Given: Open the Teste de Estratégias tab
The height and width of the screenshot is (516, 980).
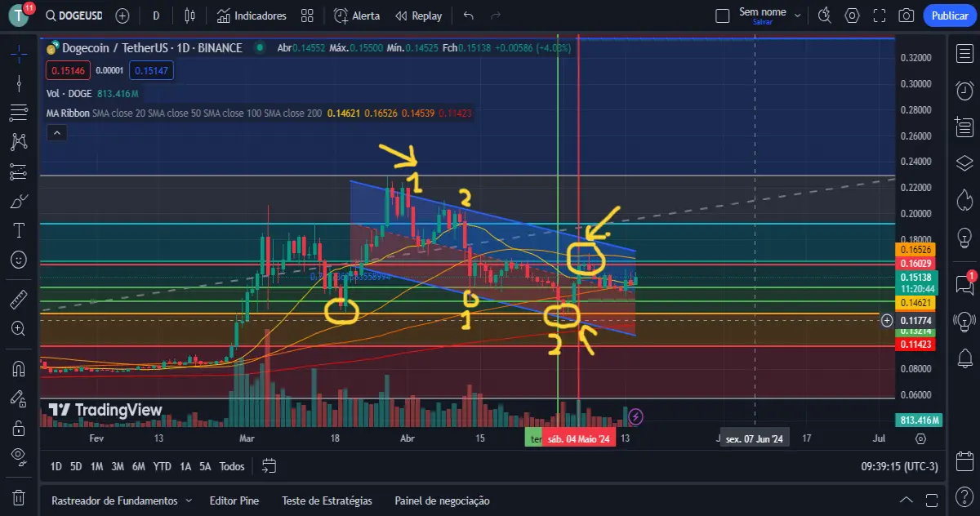Looking at the screenshot, I should pyautogui.click(x=327, y=500).
